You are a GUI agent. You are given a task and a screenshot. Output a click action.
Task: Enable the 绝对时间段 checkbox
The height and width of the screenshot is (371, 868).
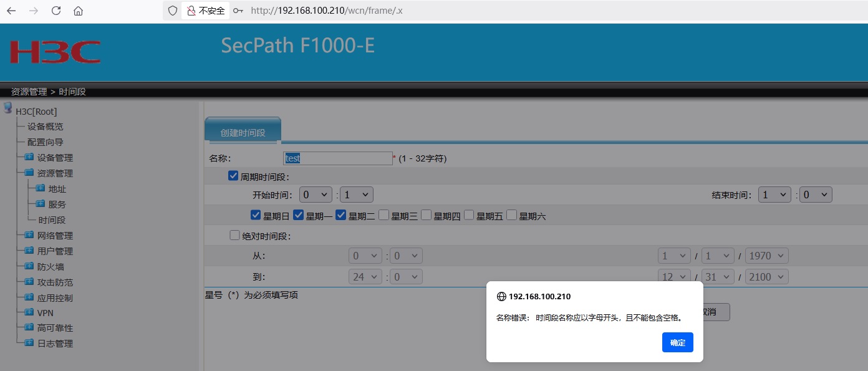coord(234,236)
